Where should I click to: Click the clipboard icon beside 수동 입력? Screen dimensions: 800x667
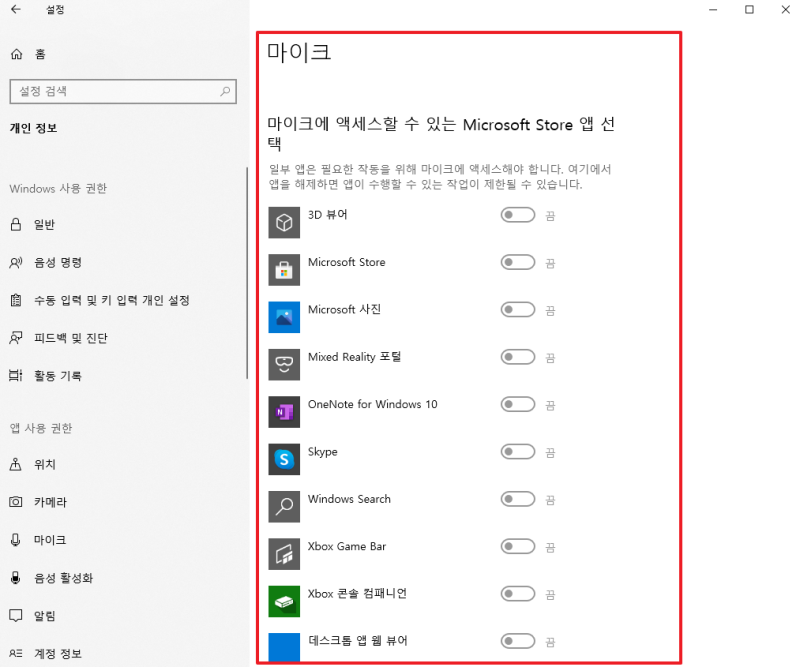coord(16,300)
